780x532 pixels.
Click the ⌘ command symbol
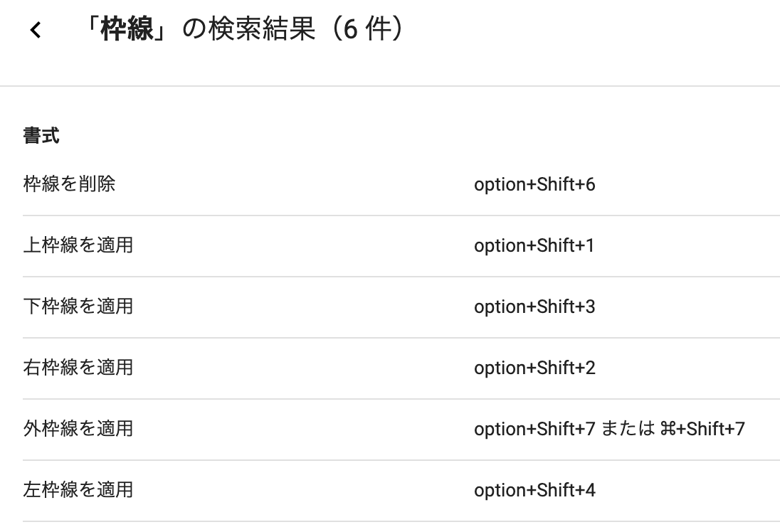click(x=668, y=429)
